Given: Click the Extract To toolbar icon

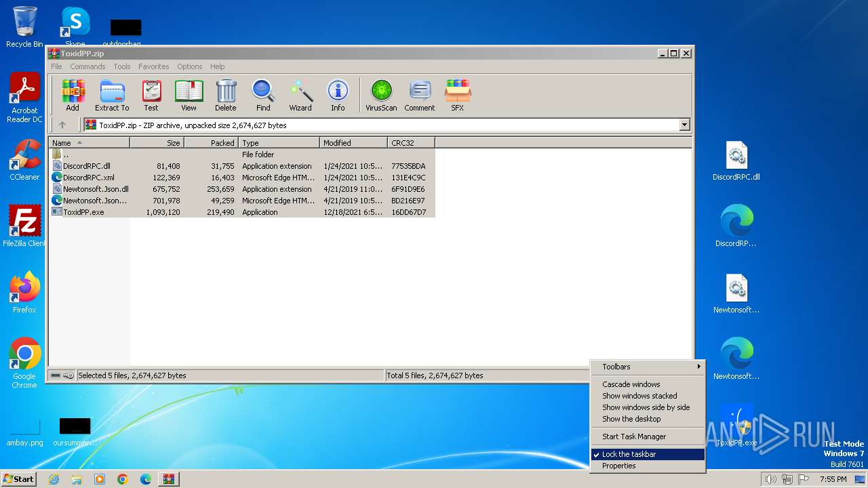Looking at the screenshot, I should pos(112,95).
